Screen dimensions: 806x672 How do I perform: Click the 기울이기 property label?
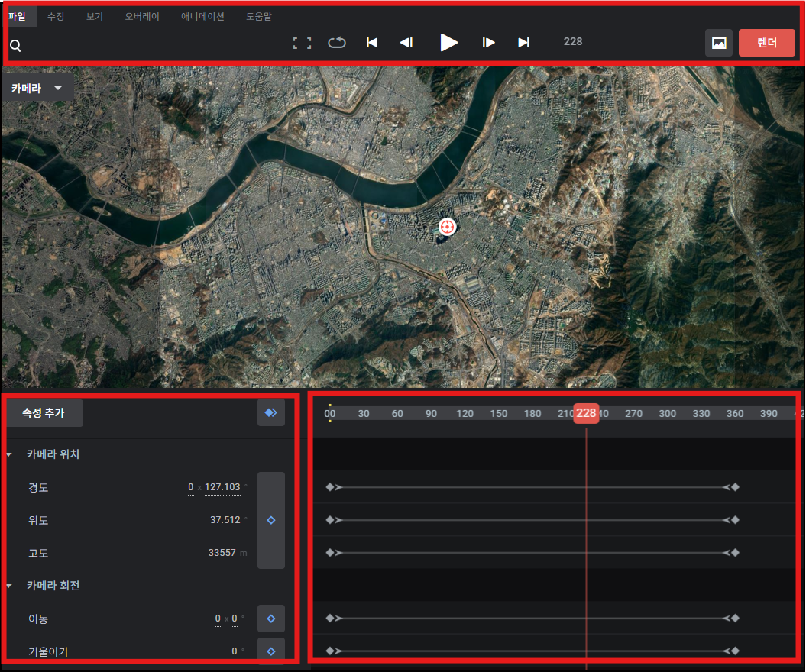(x=48, y=652)
